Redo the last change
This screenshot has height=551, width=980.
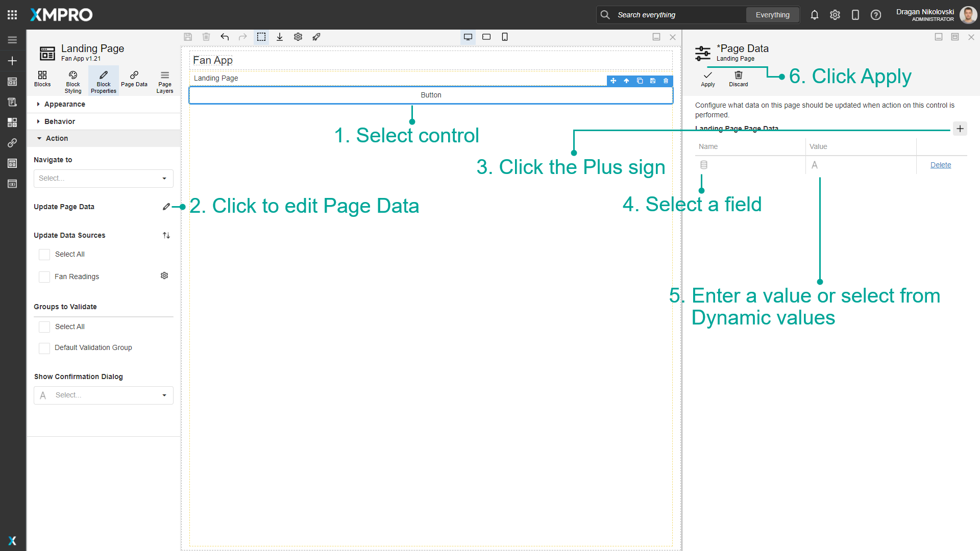pyautogui.click(x=243, y=37)
